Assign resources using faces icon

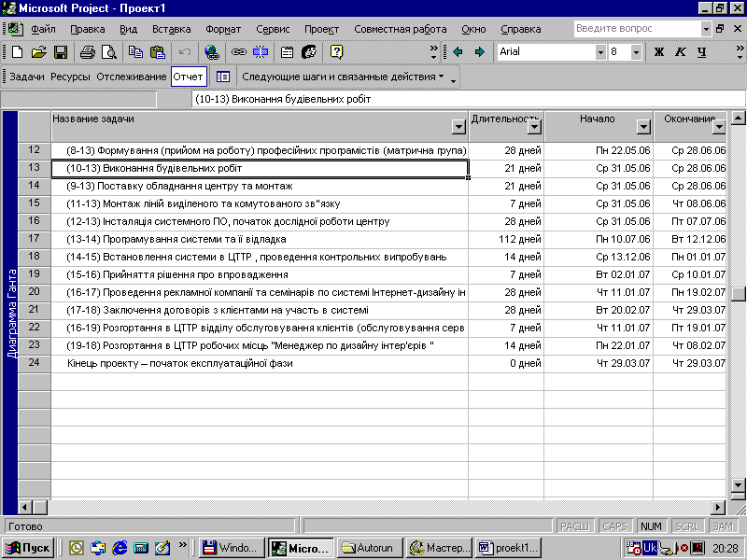point(309,52)
